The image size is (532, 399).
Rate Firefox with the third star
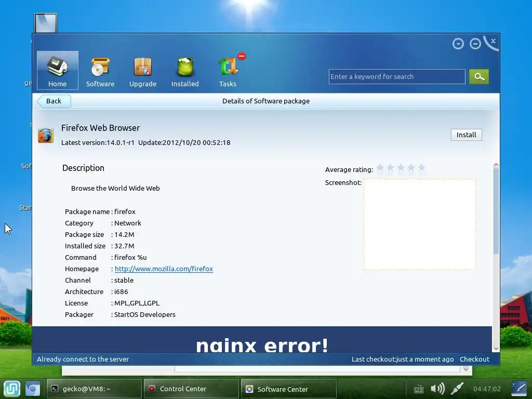401,168
